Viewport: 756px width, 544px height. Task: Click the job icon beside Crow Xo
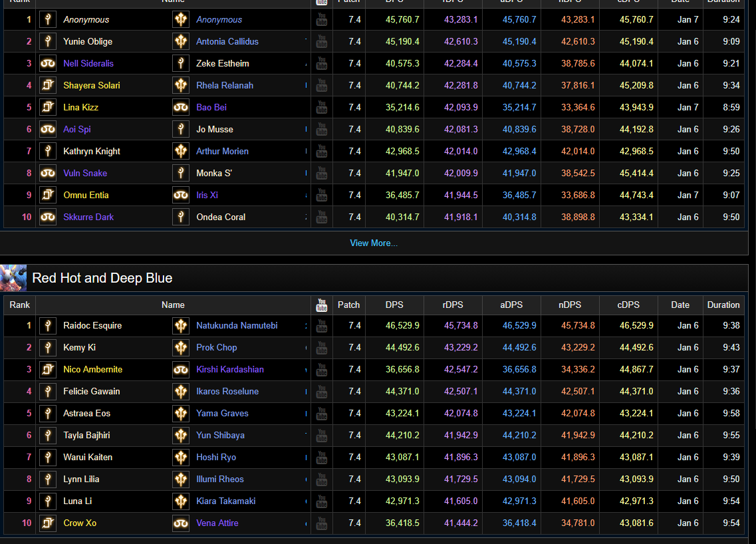(x=48, y=523)
